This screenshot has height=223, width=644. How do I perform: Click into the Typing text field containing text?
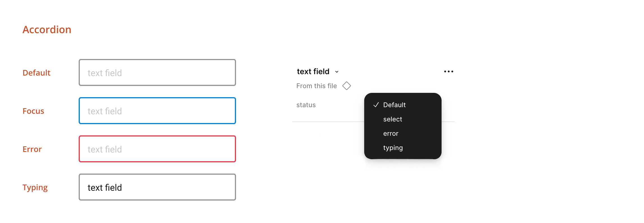pyautogui.click(x=157, y=187)
